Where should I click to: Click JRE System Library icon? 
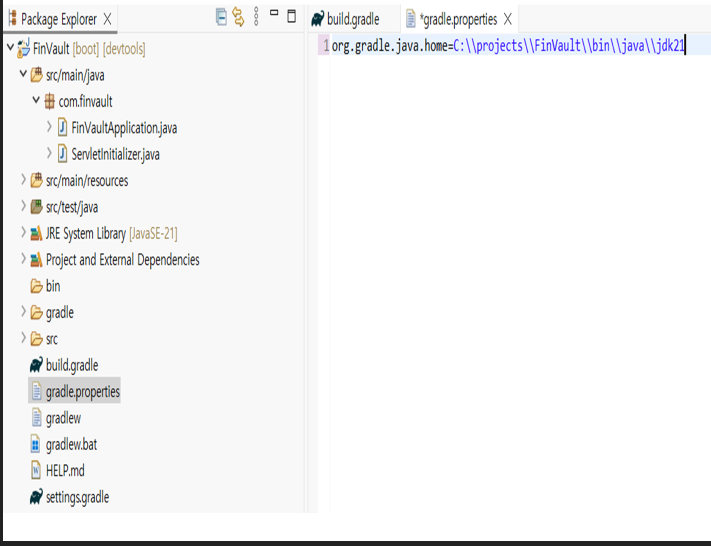click(x=36, y=234)
